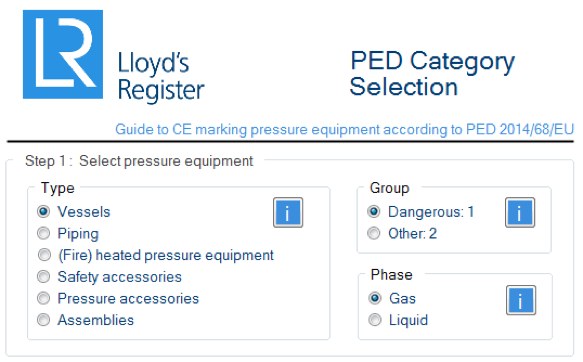Click the Type group label

tap(58, 188)
